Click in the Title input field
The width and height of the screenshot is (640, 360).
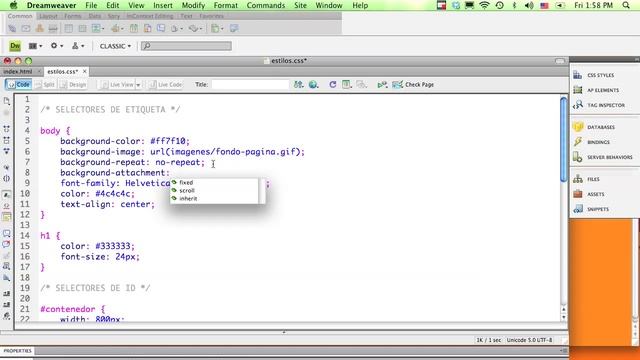(250, 84)
